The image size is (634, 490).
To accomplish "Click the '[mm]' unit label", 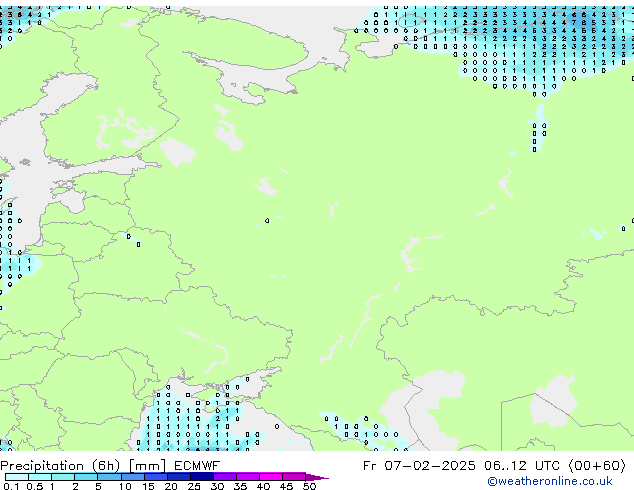I will (148, 466).
